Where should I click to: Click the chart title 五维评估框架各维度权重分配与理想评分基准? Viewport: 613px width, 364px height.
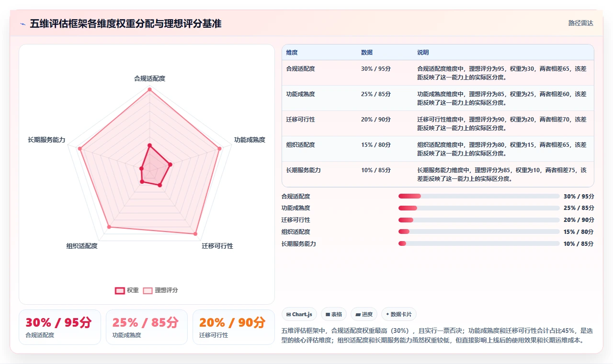[x=125, y=24]
